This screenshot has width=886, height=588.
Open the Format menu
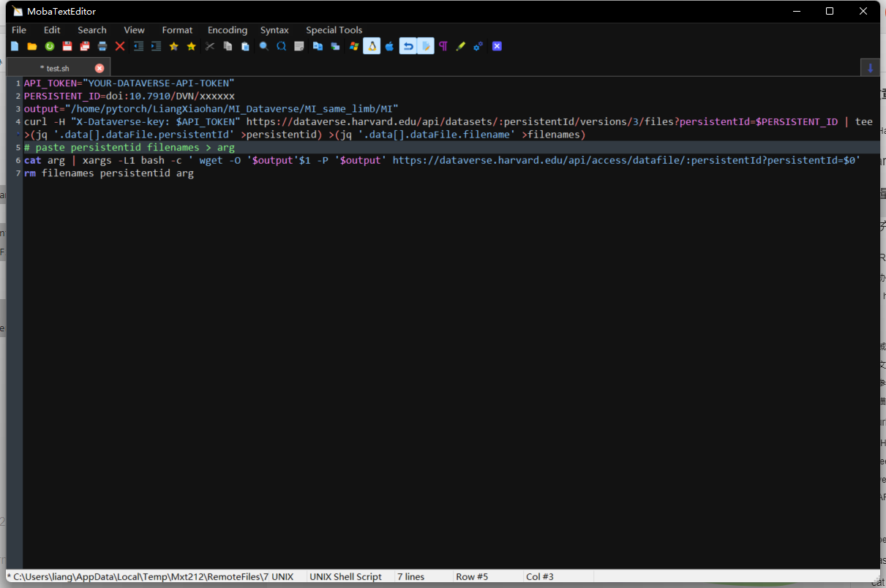point(177,30)
